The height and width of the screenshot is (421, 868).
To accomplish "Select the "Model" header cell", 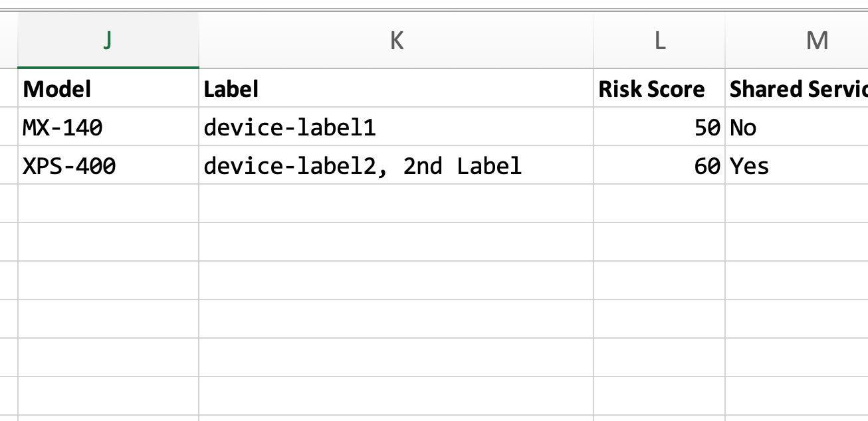I will point(108,89).
